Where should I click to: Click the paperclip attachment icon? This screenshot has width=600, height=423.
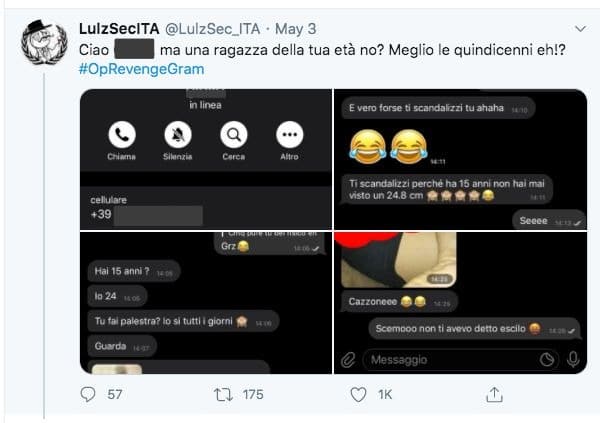(348, 359)
